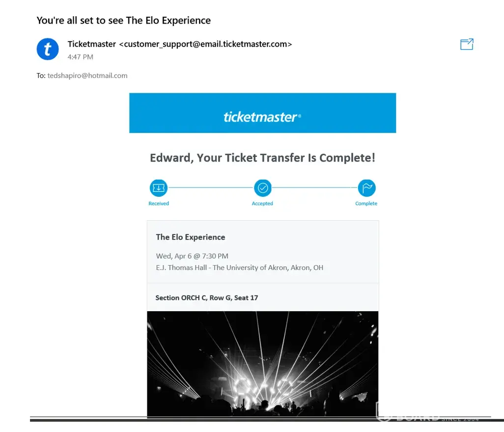Click the Ticket Transfer Is Complete headline

coord(262,158)
